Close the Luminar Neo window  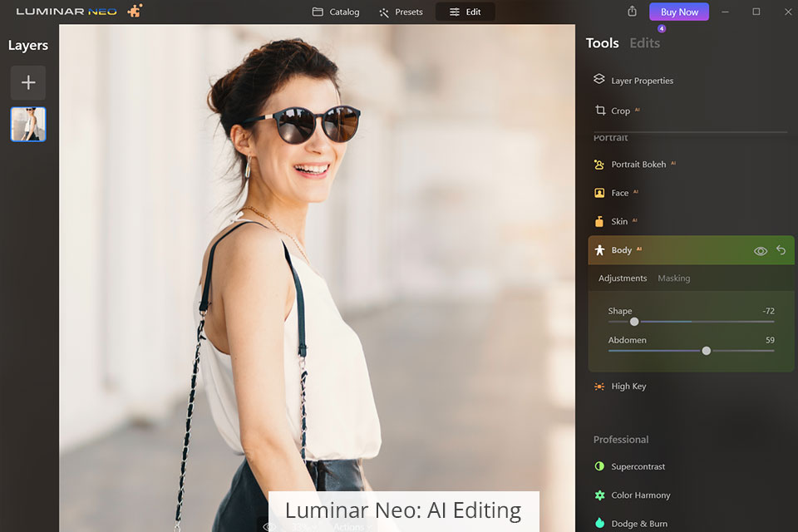(788, 12)
